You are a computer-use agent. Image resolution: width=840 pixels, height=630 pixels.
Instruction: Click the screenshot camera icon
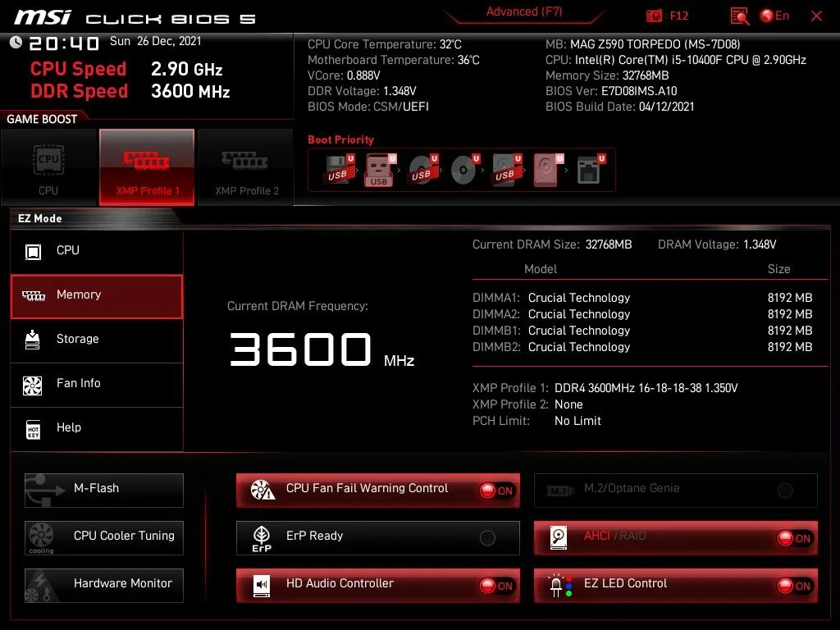point(654,16)
